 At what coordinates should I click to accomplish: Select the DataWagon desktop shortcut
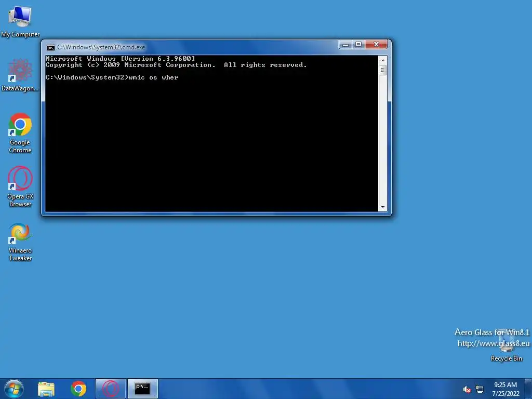click(x=20, y=75)
